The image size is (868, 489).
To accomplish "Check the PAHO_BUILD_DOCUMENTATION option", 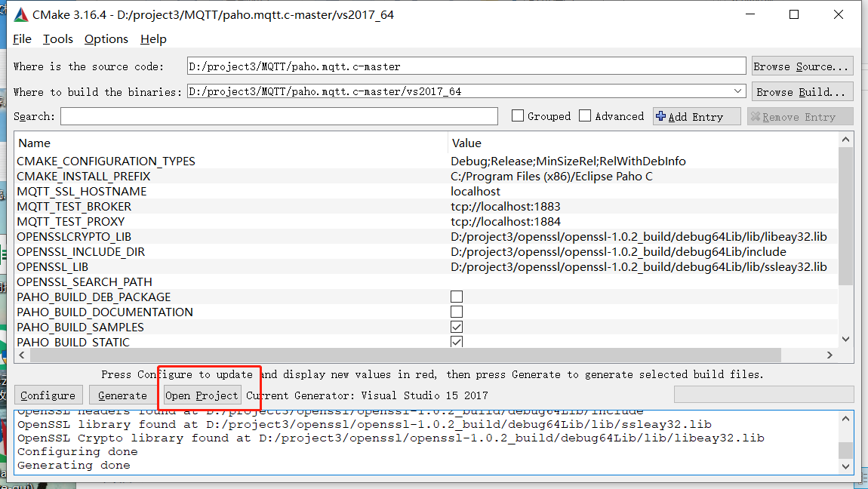I will [457, 312].
